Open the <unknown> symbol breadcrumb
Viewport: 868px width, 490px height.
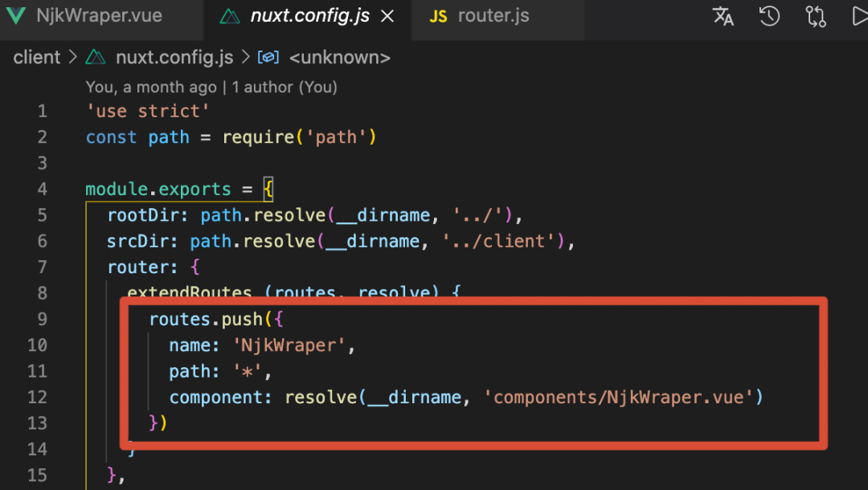coord(339,58)
